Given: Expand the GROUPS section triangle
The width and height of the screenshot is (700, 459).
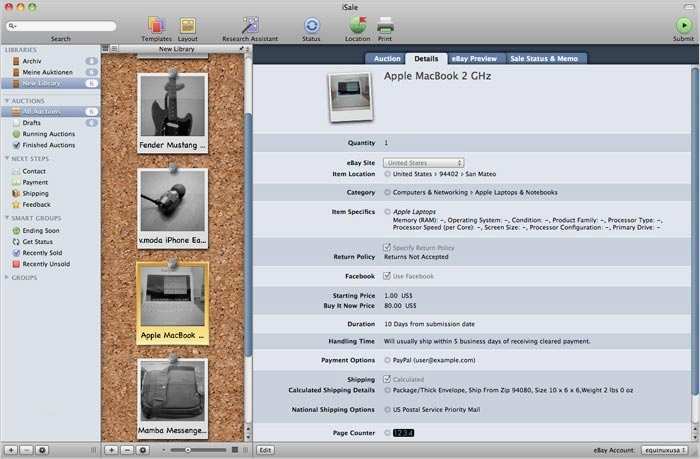Looking at the screenshot, I should tap(7, 277).
